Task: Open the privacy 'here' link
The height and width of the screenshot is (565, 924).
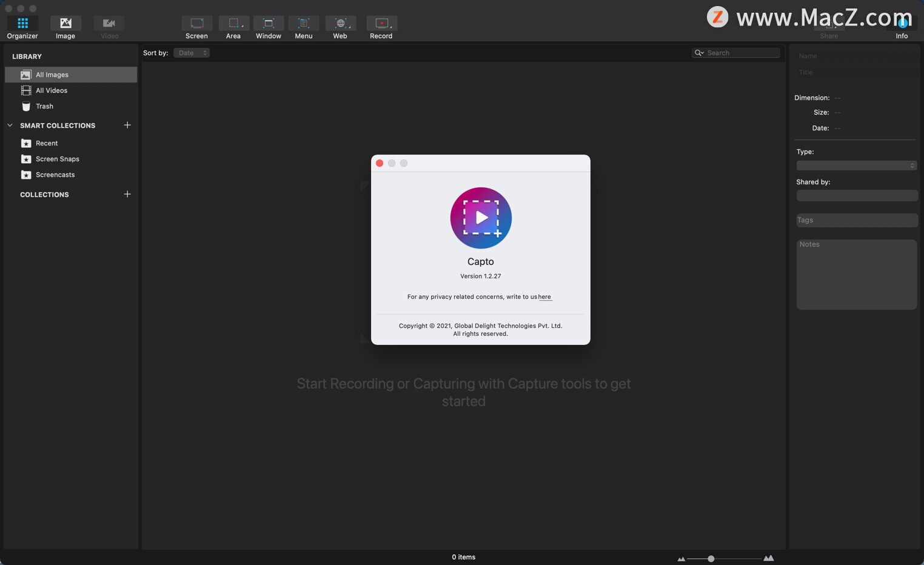Action: click(x=544, y=297)
